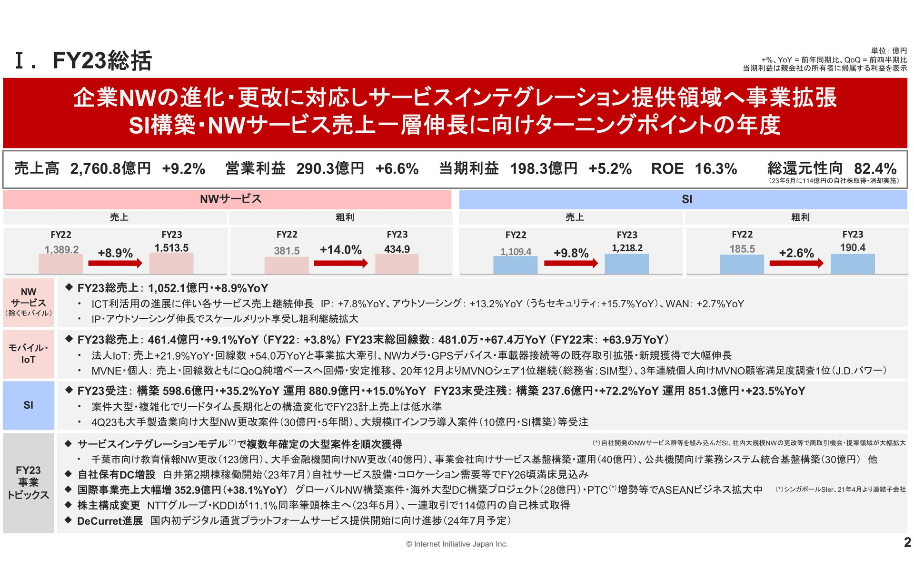Screen dimensions: 914x588
Task: Click the Internet Initiative Japan Inc. copyright text
Action: [457, 544]
